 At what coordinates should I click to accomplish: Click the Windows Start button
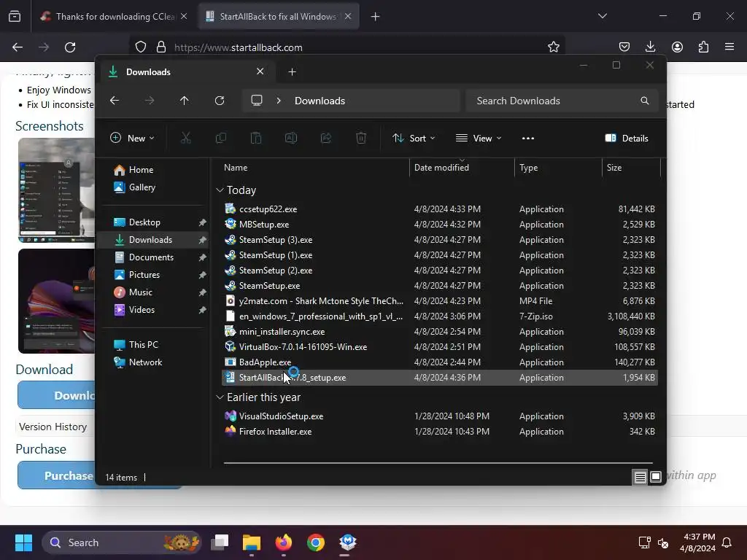(23, 542)
